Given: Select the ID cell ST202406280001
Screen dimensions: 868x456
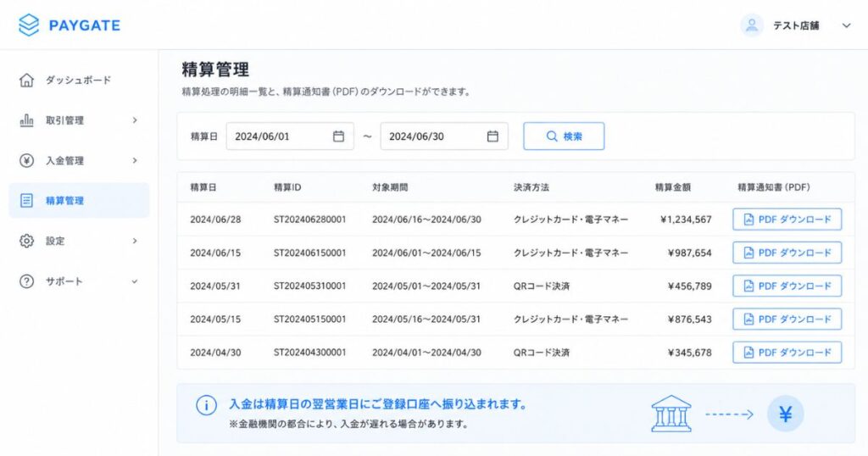Looking at the screenshot, I should [309, 220].
